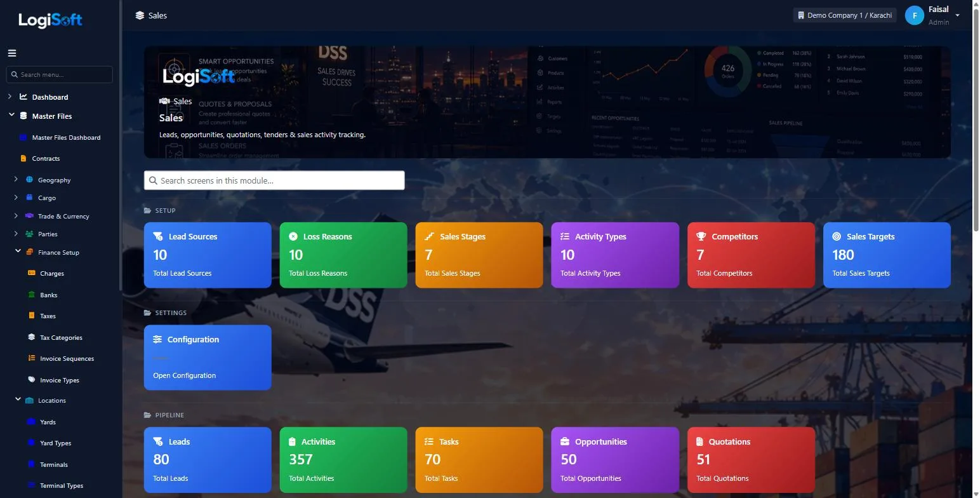Click the Yard Types icon in sidebar
980x498 pixels.
point(32,443)
